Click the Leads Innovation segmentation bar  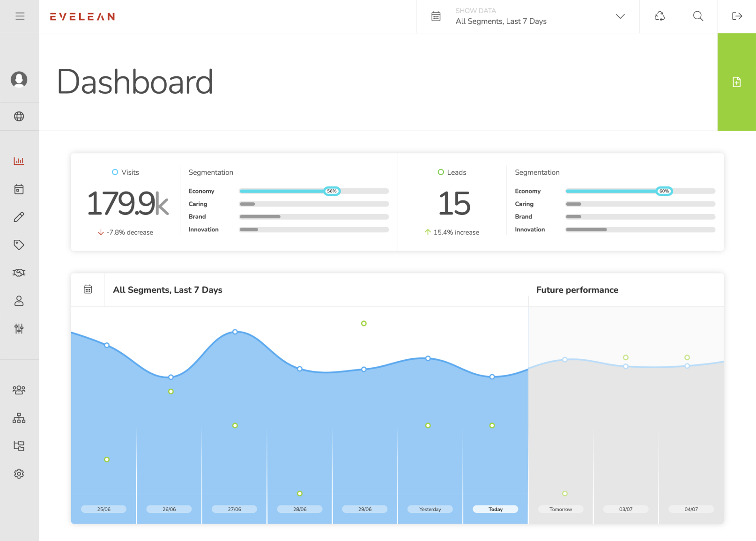[x=640, y=230]
